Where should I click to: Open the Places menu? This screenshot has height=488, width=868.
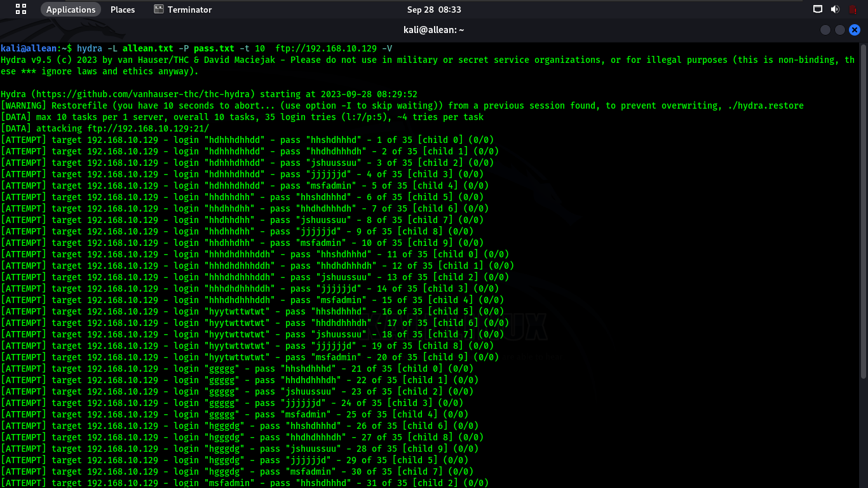coord(123,10)
